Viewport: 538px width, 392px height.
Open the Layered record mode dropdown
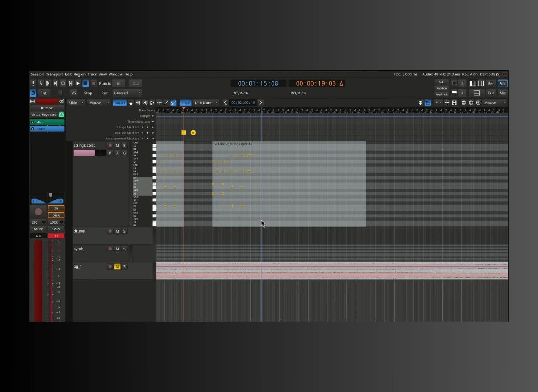point(127,93)
